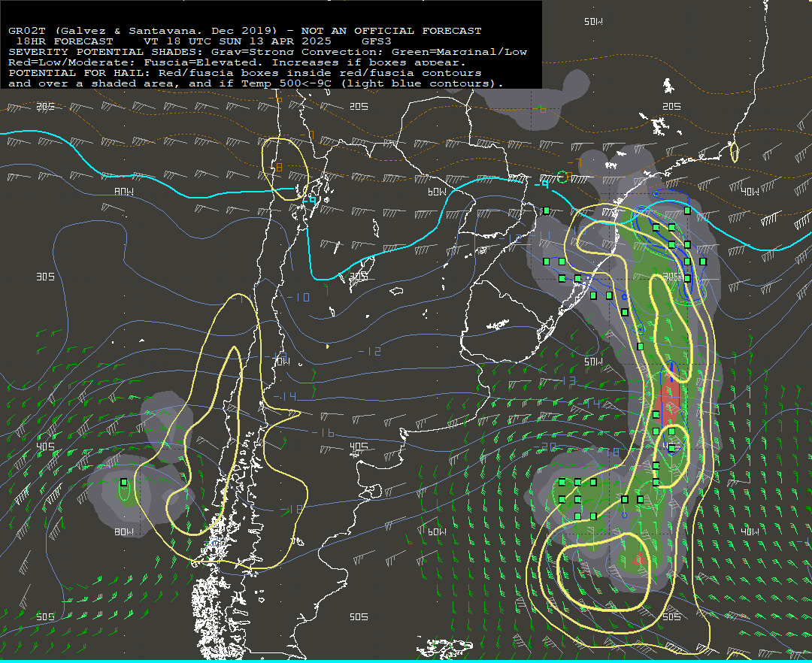Click the green box overlapping the '40S' label offshore
812x663 pixels.
[671, 448]
